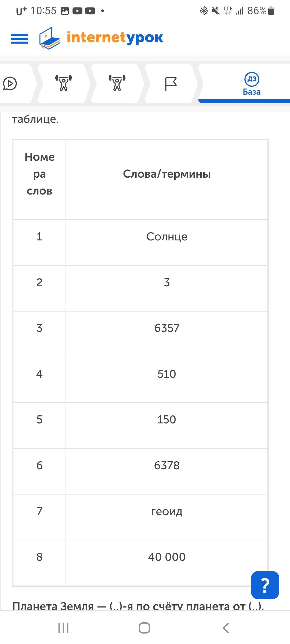The height and width of the screenshot is (644, 290).
Task: Click the Слова/термины column header
Action: tap(167, 174)
